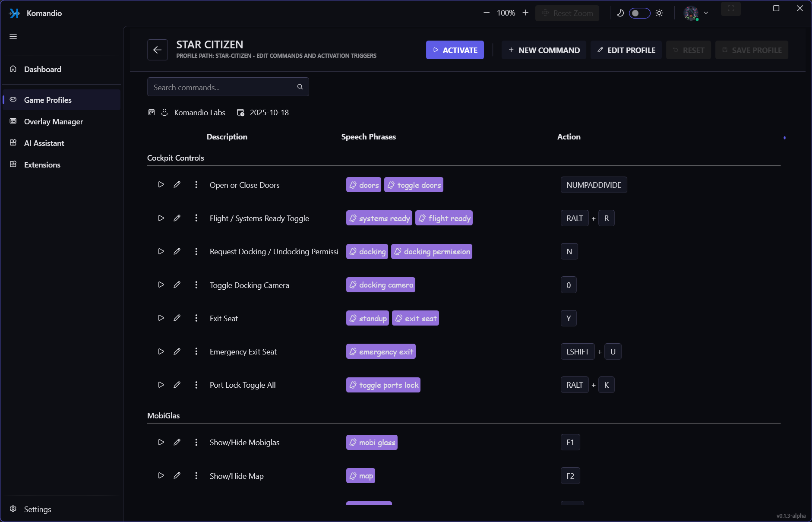Create a new command with NEW COMMAND
The width and height of the screenshot is (812, 522).
pos(543,50)
